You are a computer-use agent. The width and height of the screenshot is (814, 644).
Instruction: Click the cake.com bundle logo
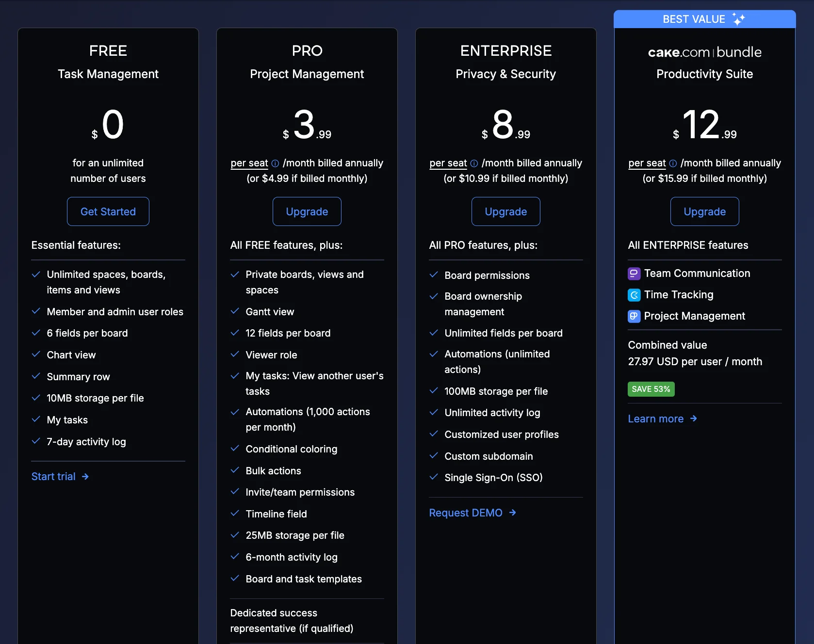[704, 52]
